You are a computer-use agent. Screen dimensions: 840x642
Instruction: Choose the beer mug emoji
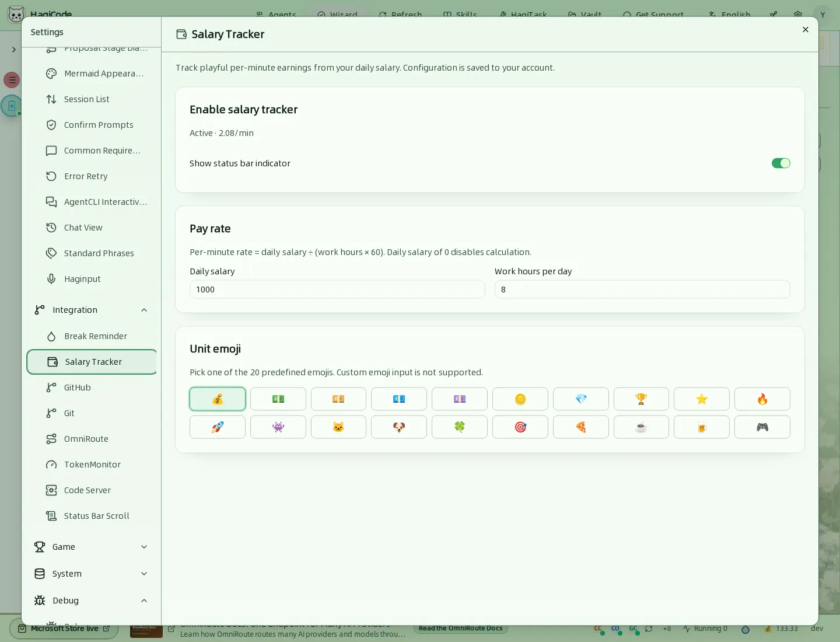point(702,427)
